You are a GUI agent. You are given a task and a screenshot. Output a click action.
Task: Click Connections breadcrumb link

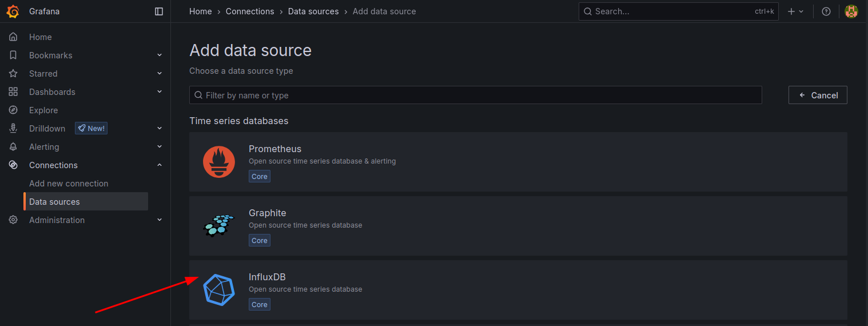pos(250,11)
